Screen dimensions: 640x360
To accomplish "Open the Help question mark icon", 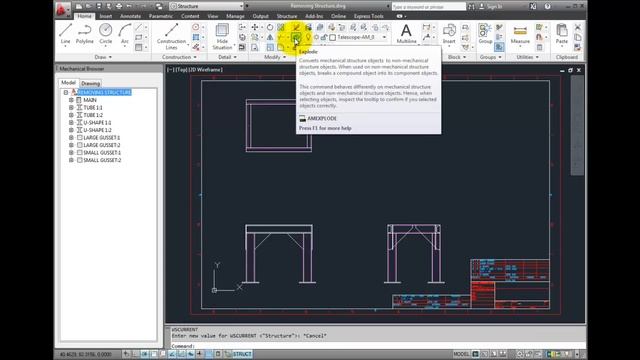I will [547, 6].
